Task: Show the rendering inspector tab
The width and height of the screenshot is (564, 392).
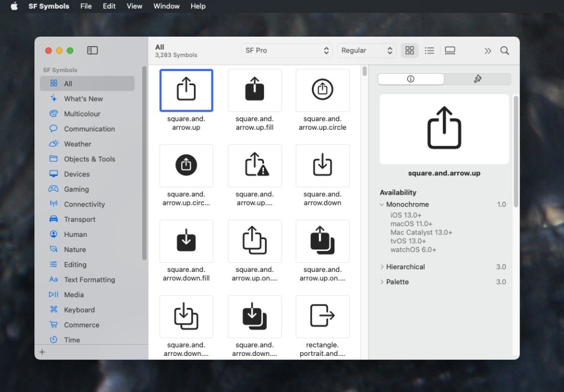Action: (478, 79)
